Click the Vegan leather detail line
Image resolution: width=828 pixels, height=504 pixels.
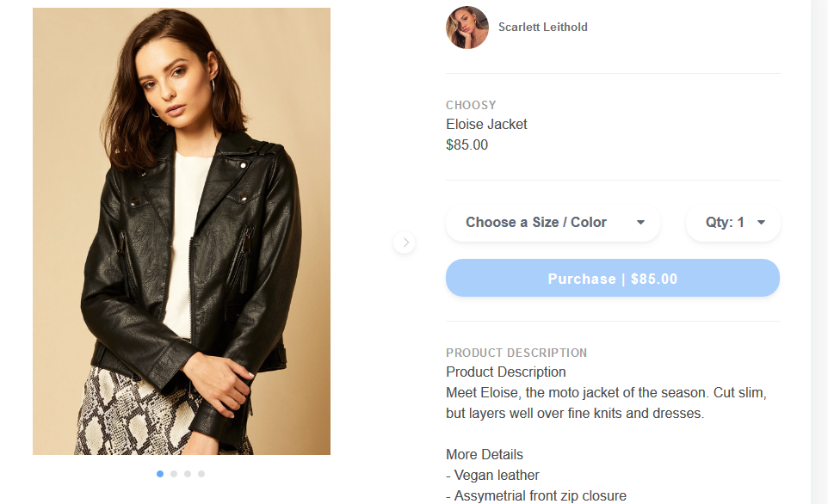point(492,475)
